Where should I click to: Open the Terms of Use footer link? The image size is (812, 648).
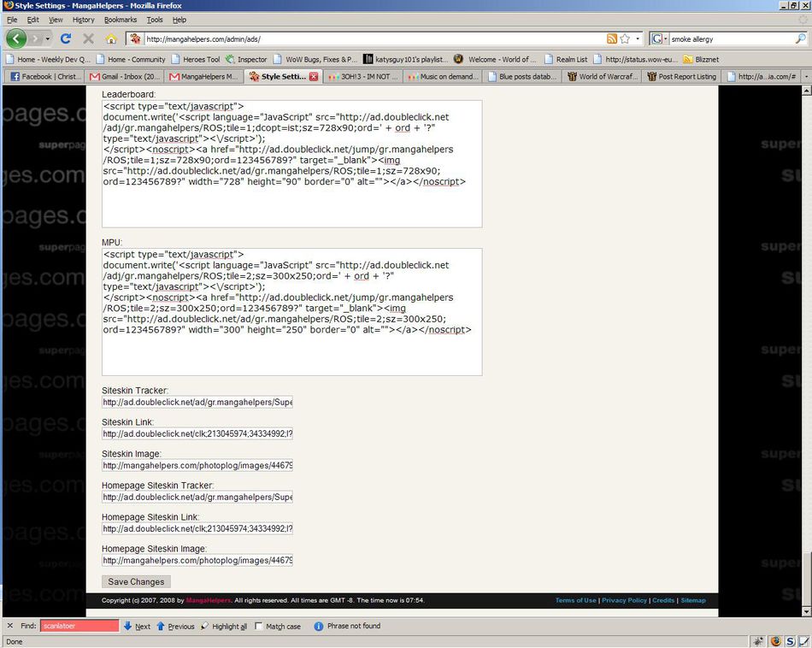[576, 600]
